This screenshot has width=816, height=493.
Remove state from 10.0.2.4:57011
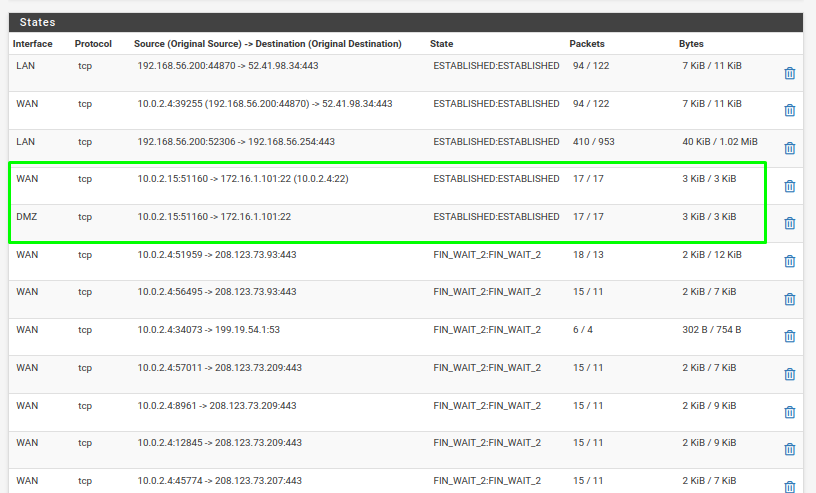(789, 374)
